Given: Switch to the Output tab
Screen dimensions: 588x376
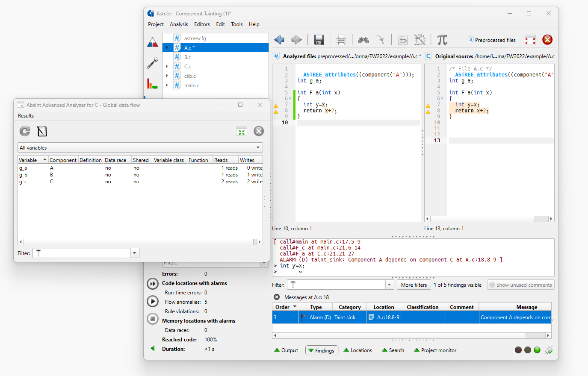Looking at the screenshot, I should pos(286,350).
